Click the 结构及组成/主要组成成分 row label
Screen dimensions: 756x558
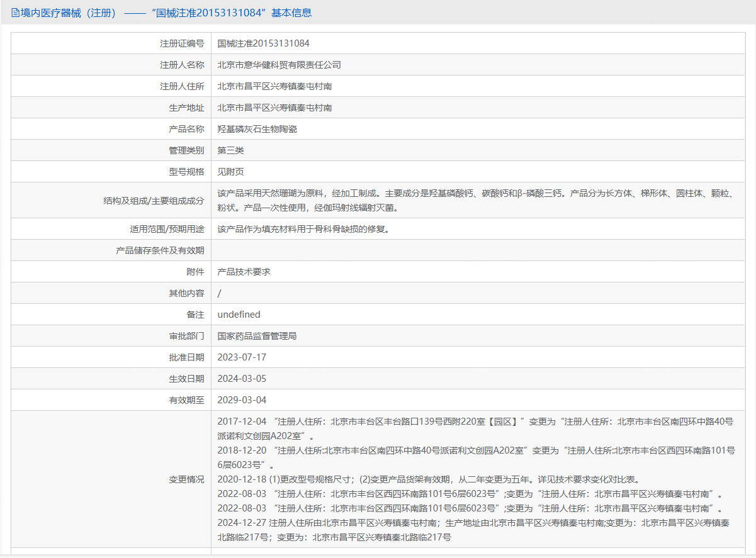(x=154, y=201)
